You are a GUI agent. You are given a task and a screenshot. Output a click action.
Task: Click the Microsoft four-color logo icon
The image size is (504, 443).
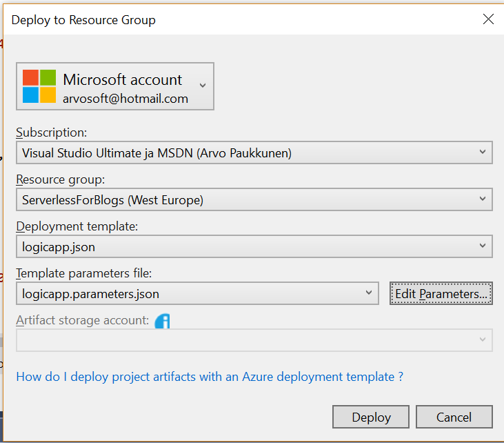(x=39, y=86)
